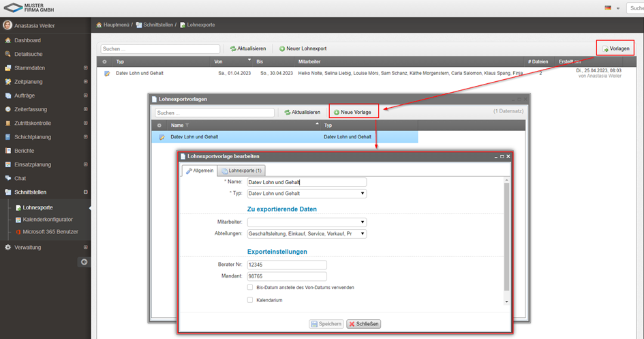Click the Neue Vorlage button
The height and width of the screenshot is (339, 644).
pos(353,112)
